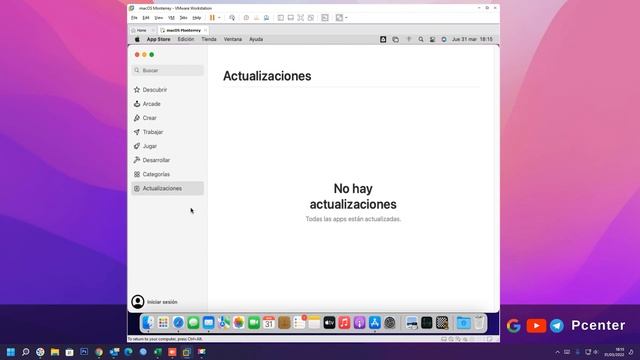This screenshot has height=360, width=640.
Task: Open the Ventana menu
Action: coord(233,40)
